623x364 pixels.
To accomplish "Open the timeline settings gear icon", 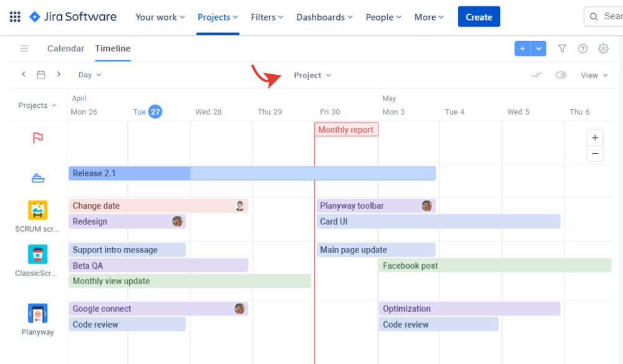I will (x=602, y=48).
